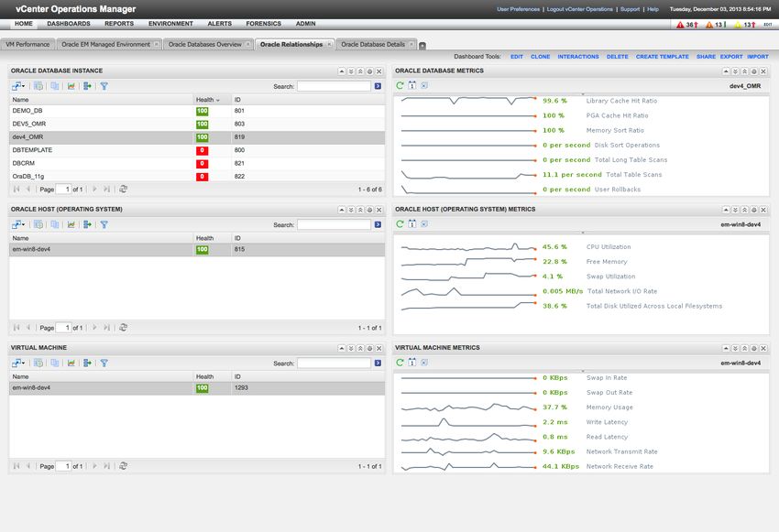This screenshot has height=532, width=779.
Task: Add new dashboard tab with plus icon
Action: [422, 46]
